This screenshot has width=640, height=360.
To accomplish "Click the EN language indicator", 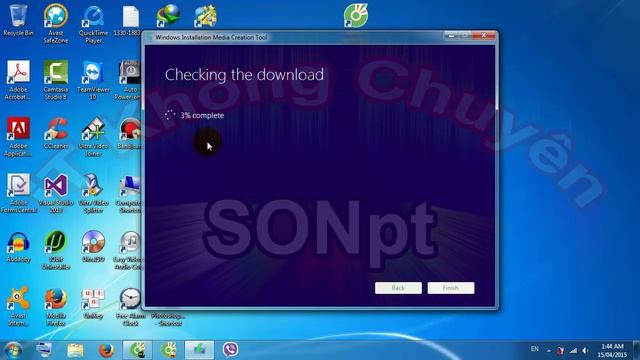I will point(534,349).
